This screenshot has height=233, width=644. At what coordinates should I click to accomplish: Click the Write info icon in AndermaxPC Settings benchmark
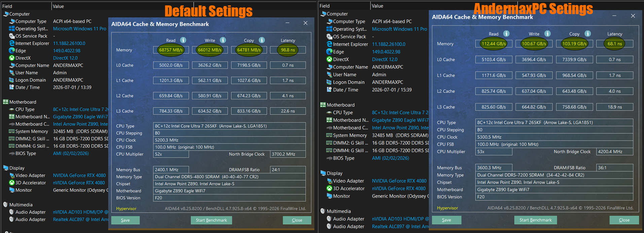[547, 34]
